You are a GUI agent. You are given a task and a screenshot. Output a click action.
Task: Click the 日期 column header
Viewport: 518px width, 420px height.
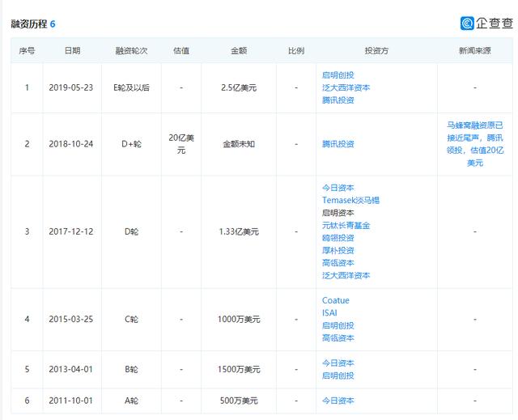click(x=72, y=51)
